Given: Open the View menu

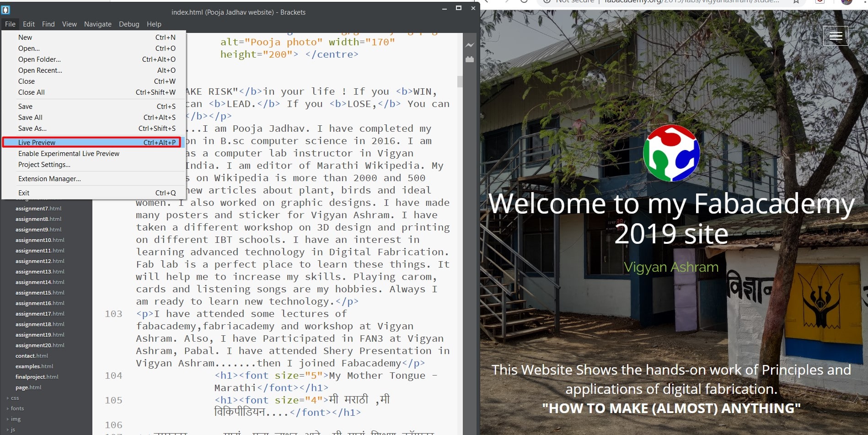Looking at the screenshot, I should point(70,24).
